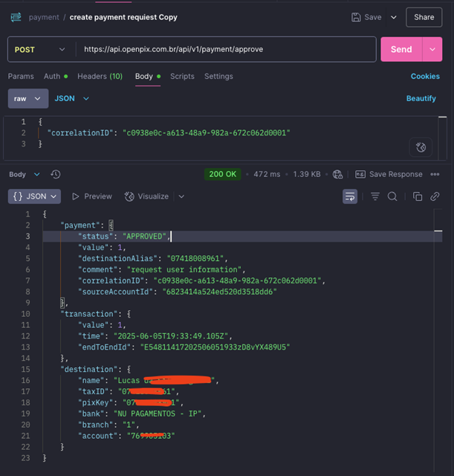The image size is (454, 476).
Task: Toggle word wrap in response viewer
Action: pos(350,196)
